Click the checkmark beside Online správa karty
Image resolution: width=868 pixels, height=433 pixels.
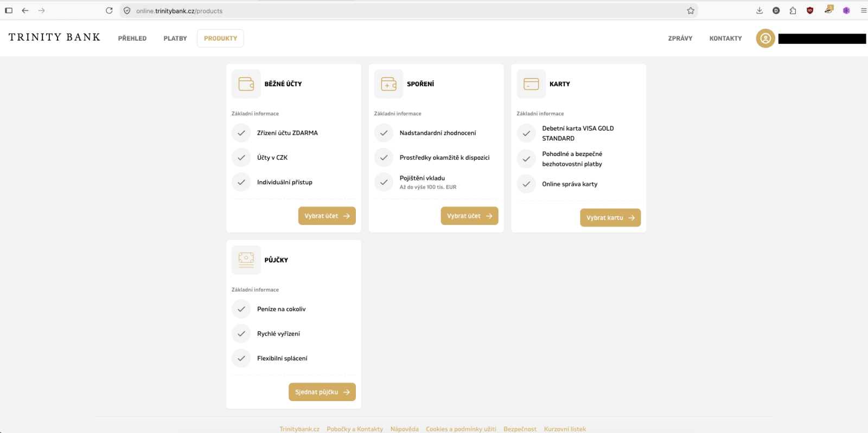(x=526, y=184)
